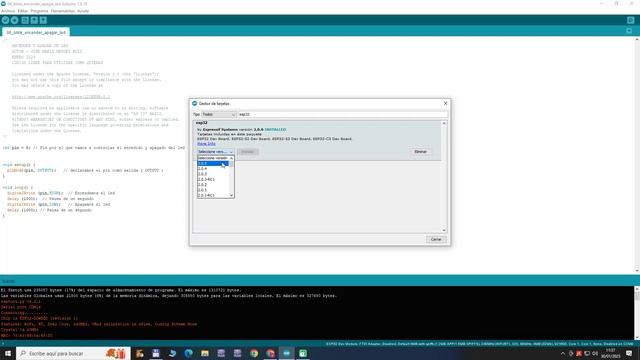Click the Eliminar button for esp32
Image resolution: width=640 pixels, height=360 pixels.
[x=420, y=152]
